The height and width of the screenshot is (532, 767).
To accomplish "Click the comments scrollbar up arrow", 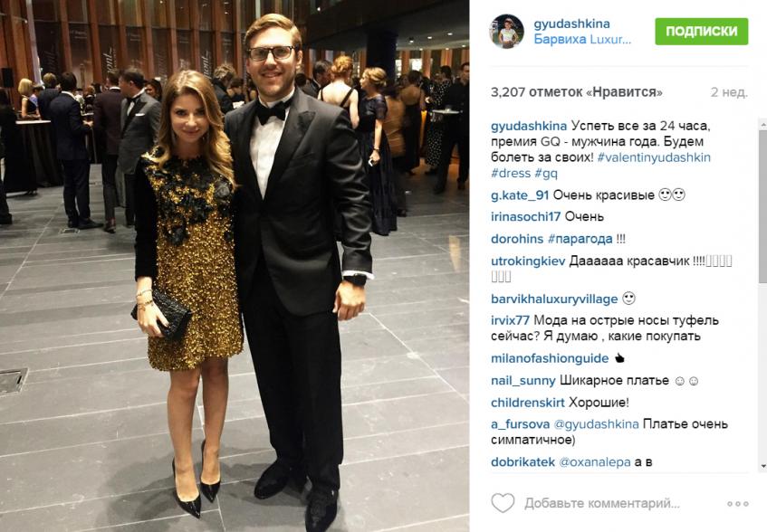I will pyautogui.click(x=762, y=124).
